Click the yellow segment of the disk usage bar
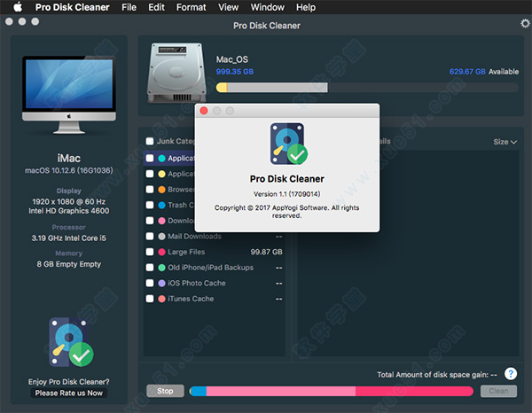The image size is (532, 413). [x=222, y=88]
